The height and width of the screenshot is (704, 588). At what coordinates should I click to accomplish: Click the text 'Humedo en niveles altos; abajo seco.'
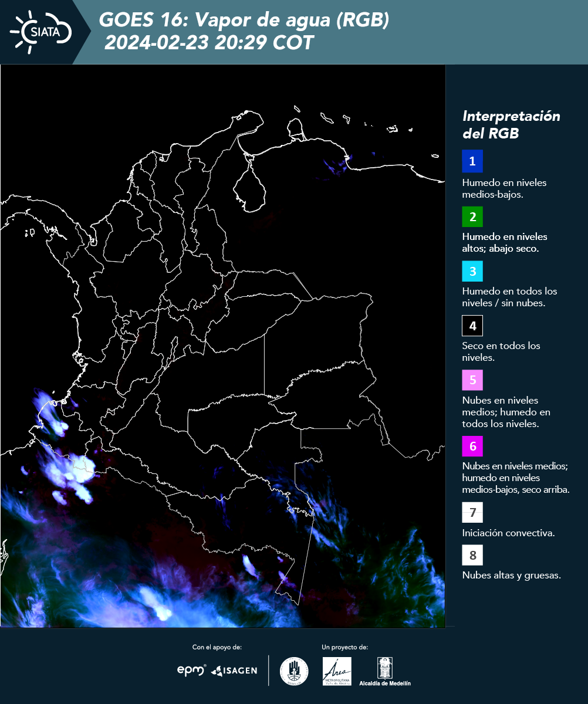point(505,242)
